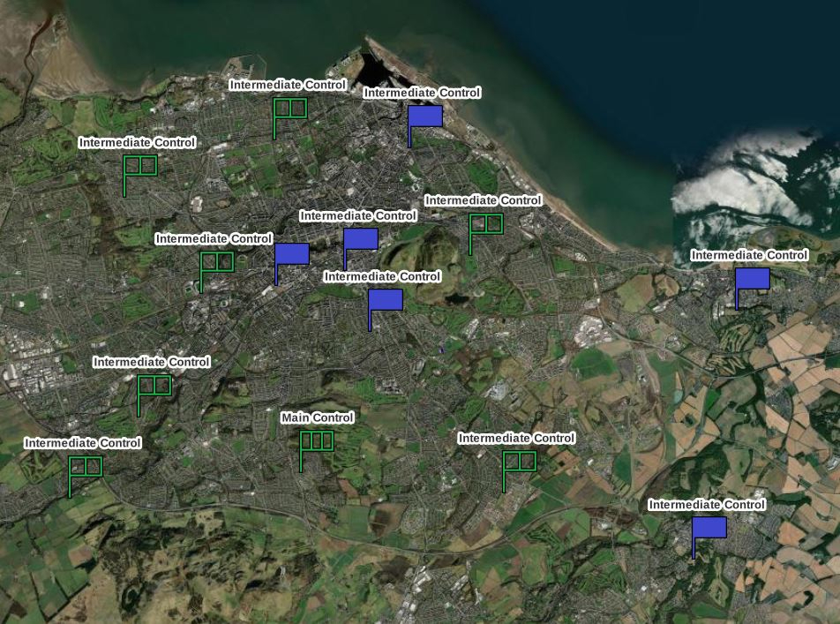This screenshot has width=840, height=624.
Task: Select the blue flag just west of the hill
Action: [x=360, y=239]
